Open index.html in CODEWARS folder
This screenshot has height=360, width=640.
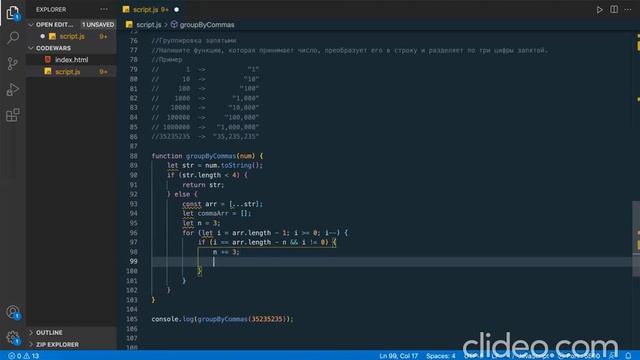[72, 60]
